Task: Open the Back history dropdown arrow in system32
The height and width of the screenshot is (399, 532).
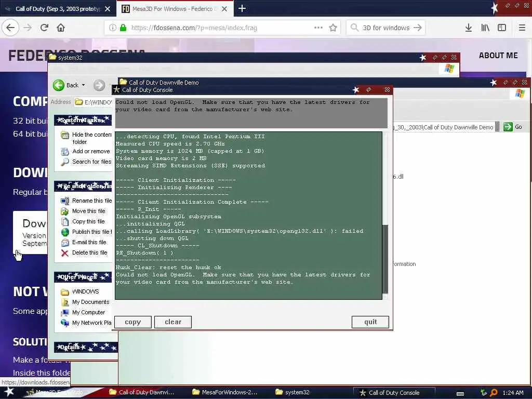Action: [84, 85]
